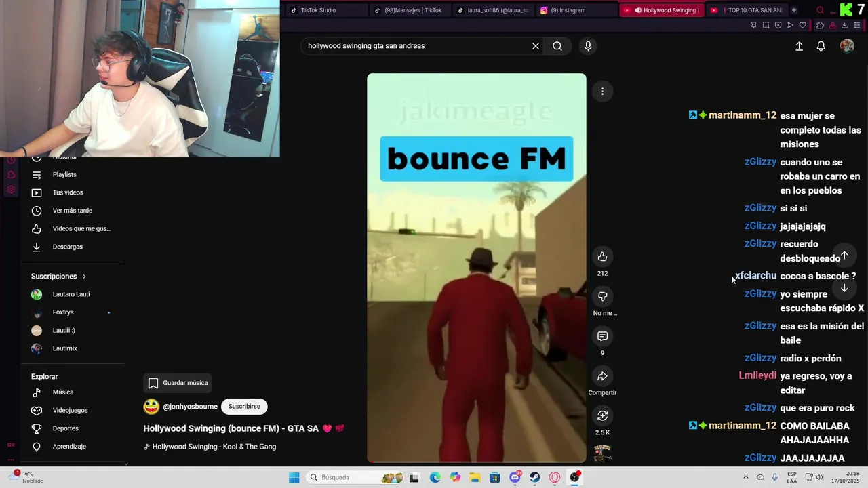The width and height of the screenshot is (868, 488).
Task: Open Microsoft Edge from the taskbar
Action: click(x=435, y=477)
